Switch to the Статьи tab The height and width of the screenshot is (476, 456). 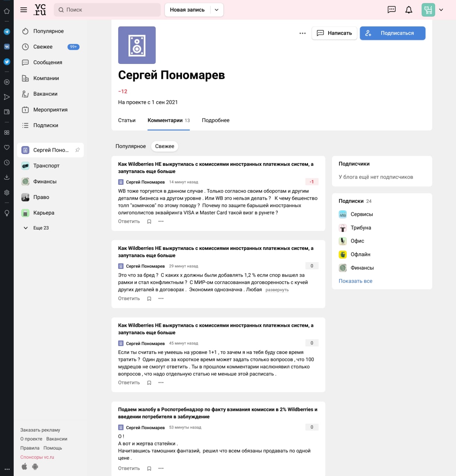coord(127,120)
